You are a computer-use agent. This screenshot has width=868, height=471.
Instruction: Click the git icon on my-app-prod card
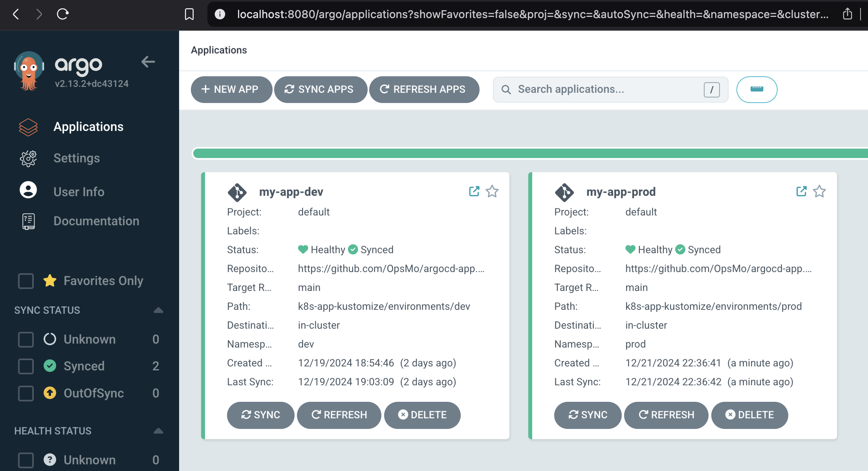pyautogui.click(x=564, y=192)
